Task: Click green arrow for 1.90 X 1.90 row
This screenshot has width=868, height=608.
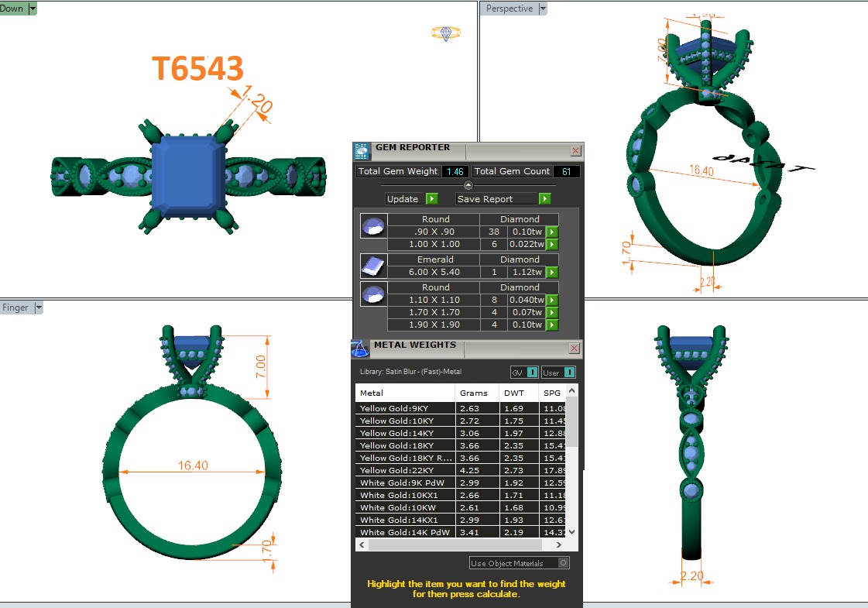Action: point(552,325)
